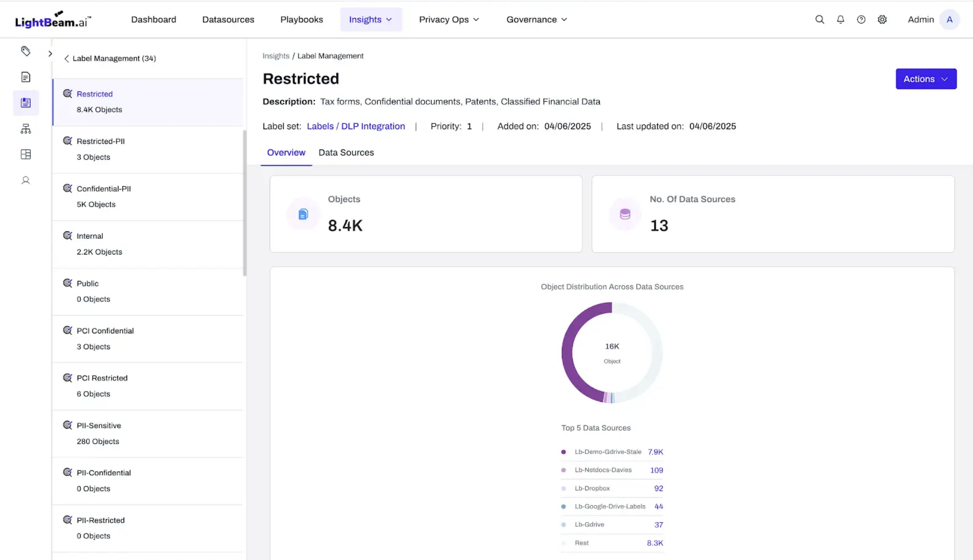This screenshot has width=973, height=560.
Task: Open settings gear icon
Action: pyautogui.click(x=882, y=20)
